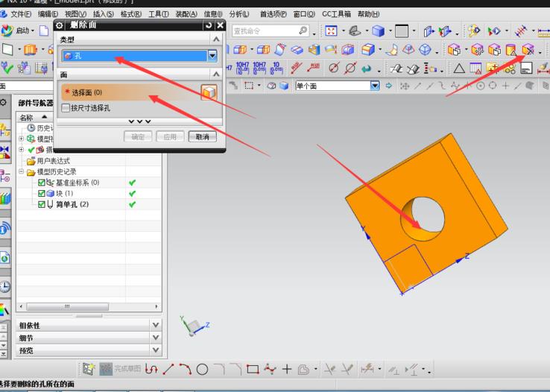
Task: Click the Delete Face toolbar icon
Action: tap(528, 50)
